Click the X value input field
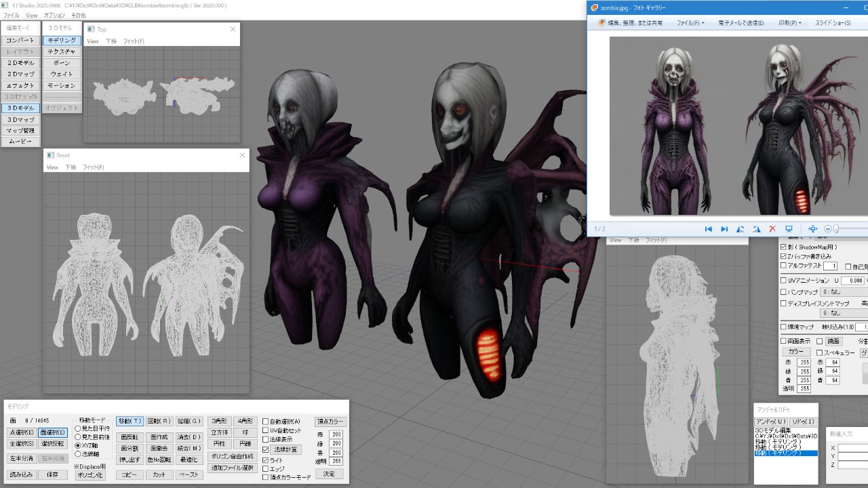 pos(852,448)
